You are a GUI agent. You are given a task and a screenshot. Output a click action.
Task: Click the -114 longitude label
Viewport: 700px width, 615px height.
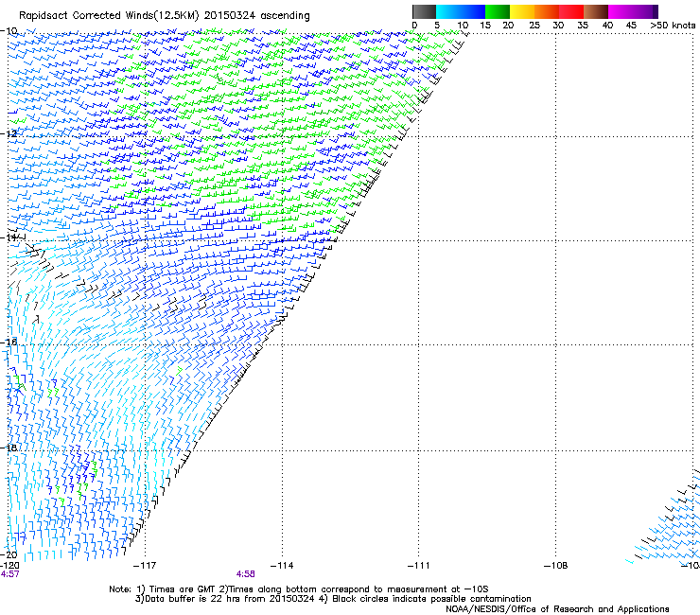click(282, 566)
